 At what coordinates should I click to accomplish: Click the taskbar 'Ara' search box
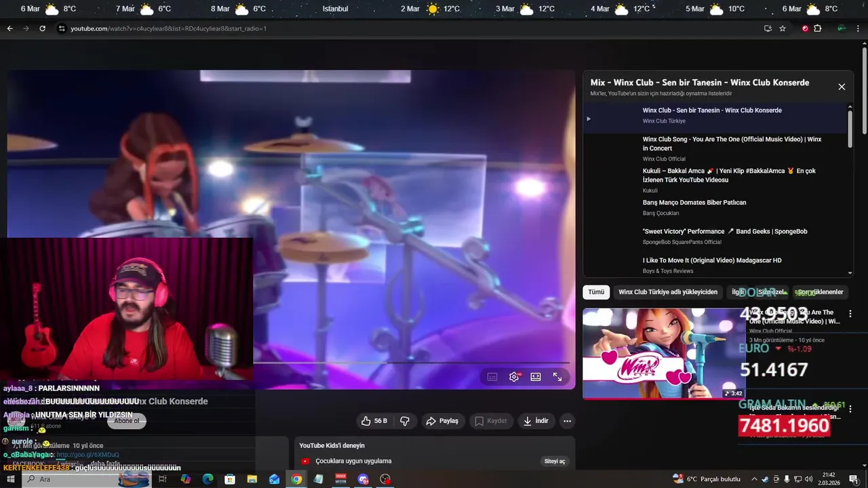[87, 479]
